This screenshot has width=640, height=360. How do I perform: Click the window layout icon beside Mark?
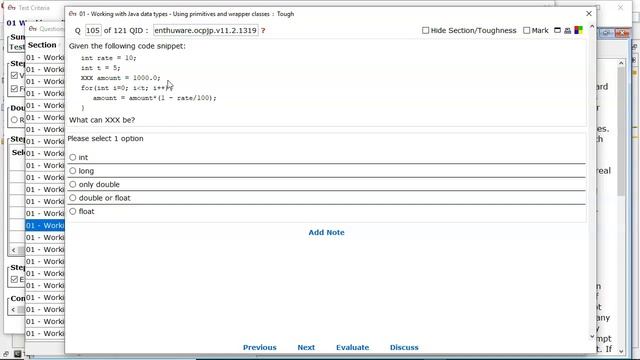coord(557,30)
